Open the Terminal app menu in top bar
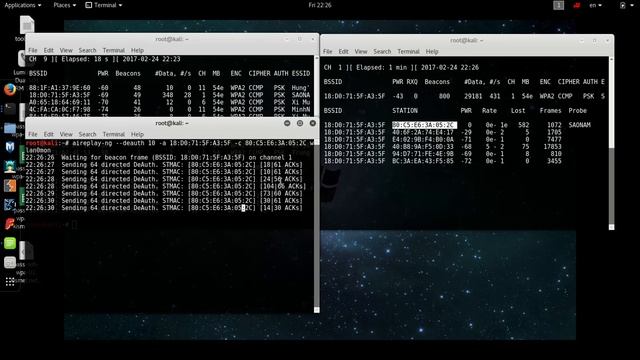 (104, 5)
